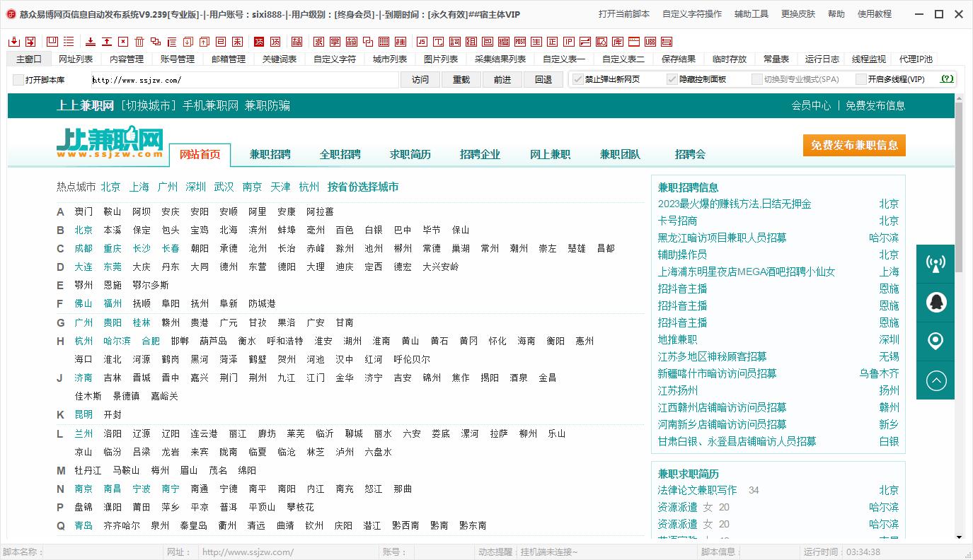
Task: Open the 自定义字符操作 menu
Action: [x=692, y=14]
